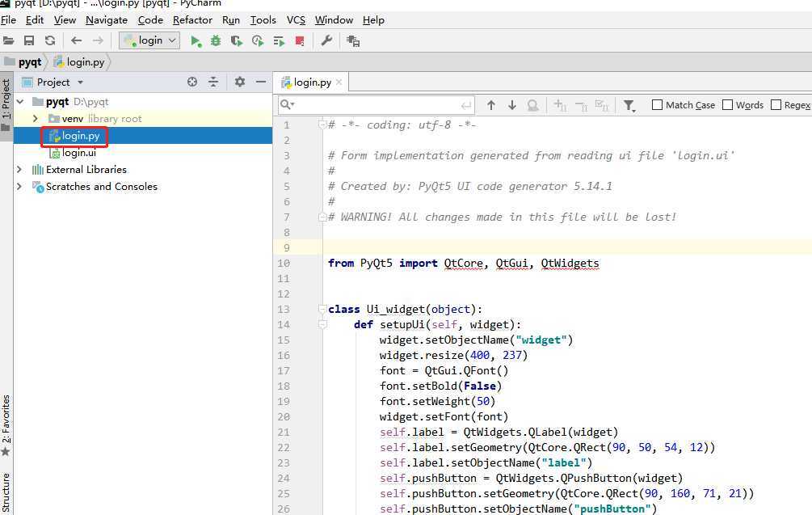The height and width of the screenshot is (515, 812).
Task: Open the Help menu
Action: [x=373, y=19]
